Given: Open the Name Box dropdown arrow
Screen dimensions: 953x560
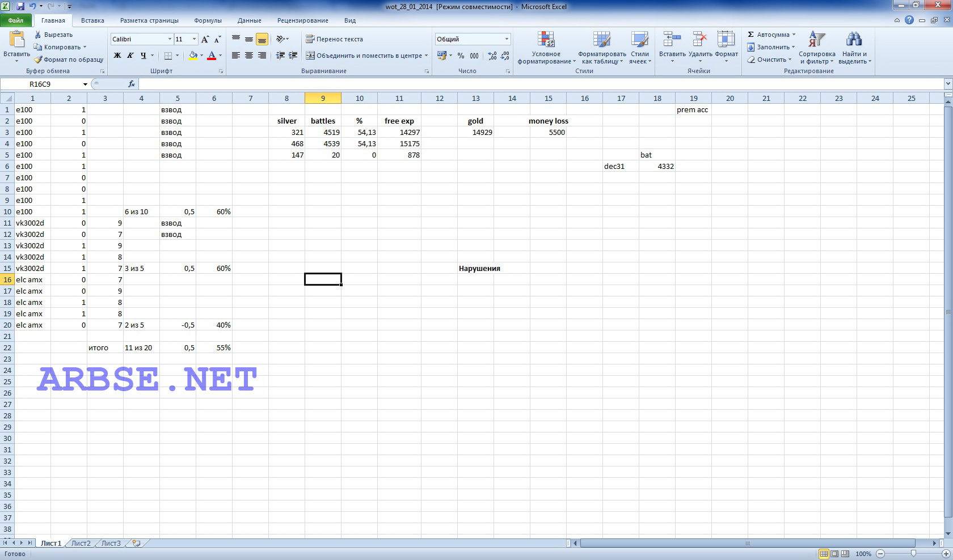Looking at the screenshot, I should (85, 84).
